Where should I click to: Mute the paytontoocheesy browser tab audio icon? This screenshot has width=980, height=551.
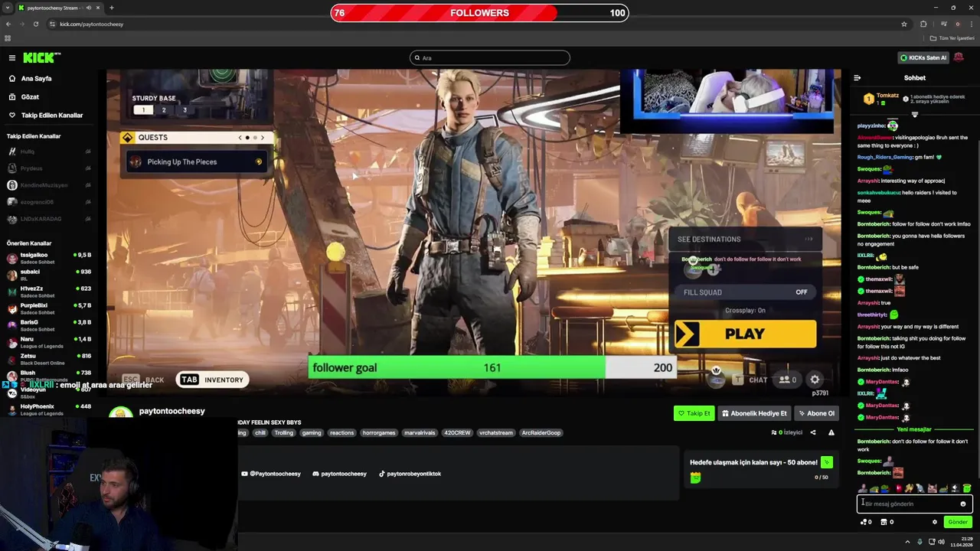[x=89, y=8]
